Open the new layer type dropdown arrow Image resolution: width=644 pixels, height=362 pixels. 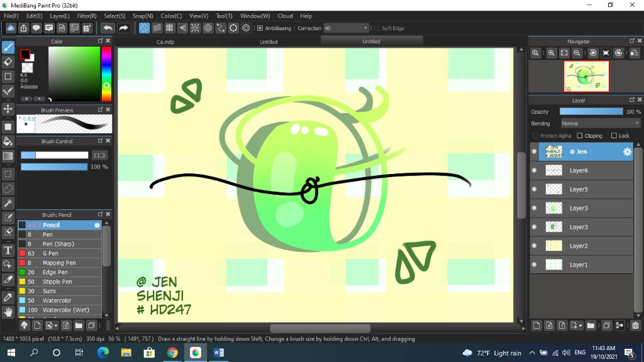pyautogui.click(x=580, y=326)
